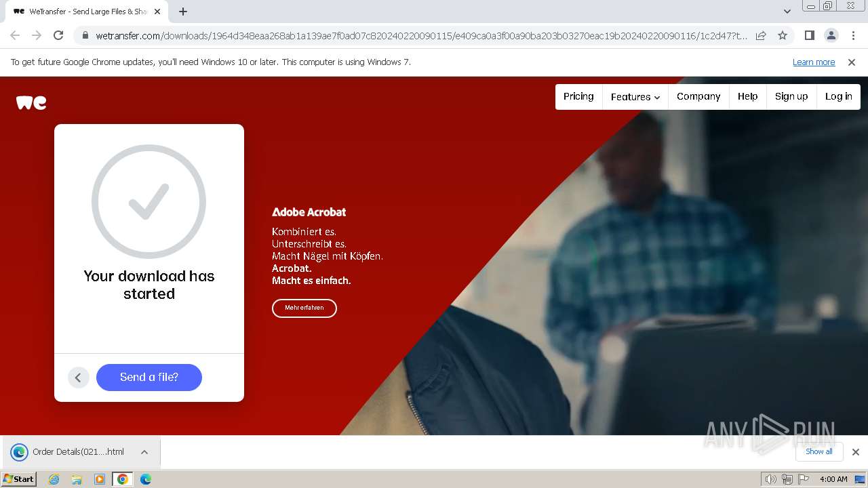Click the tray monitor icon beside the clock

860,479
